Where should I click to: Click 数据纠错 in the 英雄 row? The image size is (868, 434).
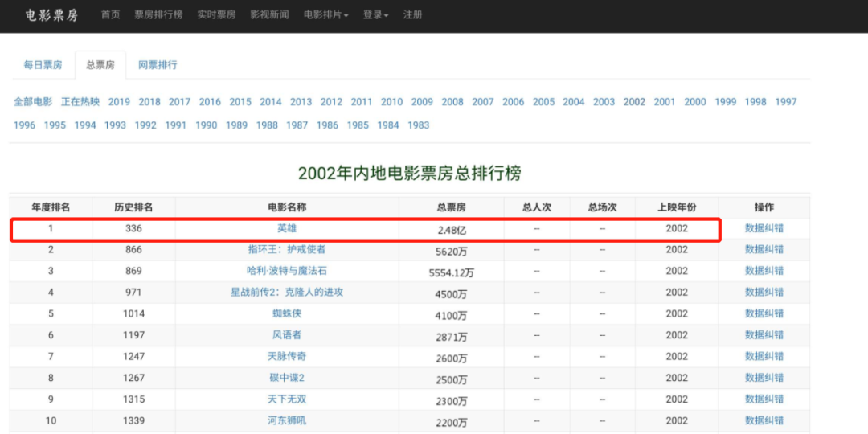764,228
